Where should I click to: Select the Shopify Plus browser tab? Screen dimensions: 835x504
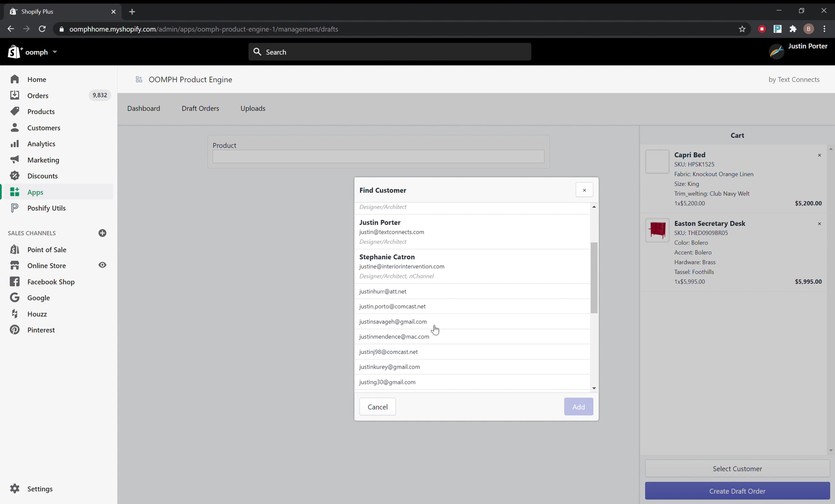coord(63,11)
